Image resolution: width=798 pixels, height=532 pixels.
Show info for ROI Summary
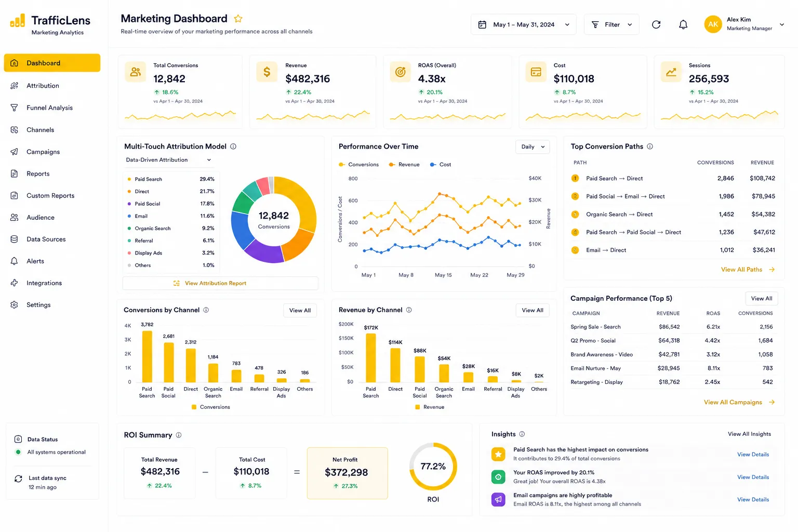179,435
